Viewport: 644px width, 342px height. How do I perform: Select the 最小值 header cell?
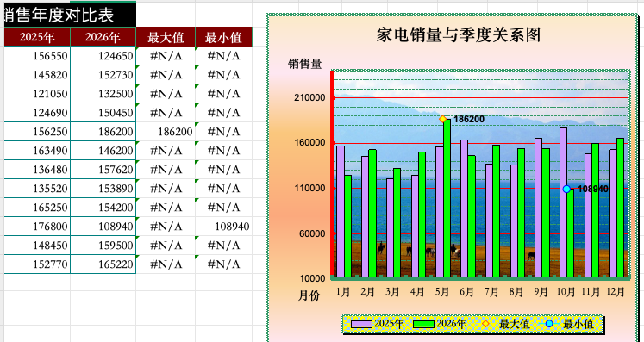[x=224, y=37]
